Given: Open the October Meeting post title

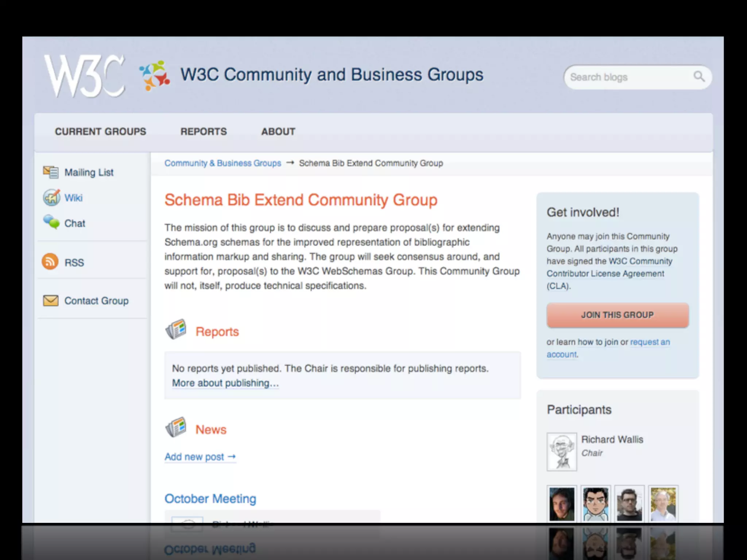Looking at the screenshot, I should click(210, 499).
